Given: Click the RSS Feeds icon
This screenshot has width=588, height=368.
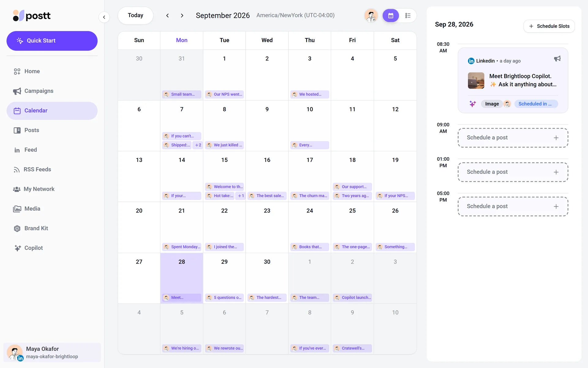Looking at the screenshot, I should click(x=17, y=170).
